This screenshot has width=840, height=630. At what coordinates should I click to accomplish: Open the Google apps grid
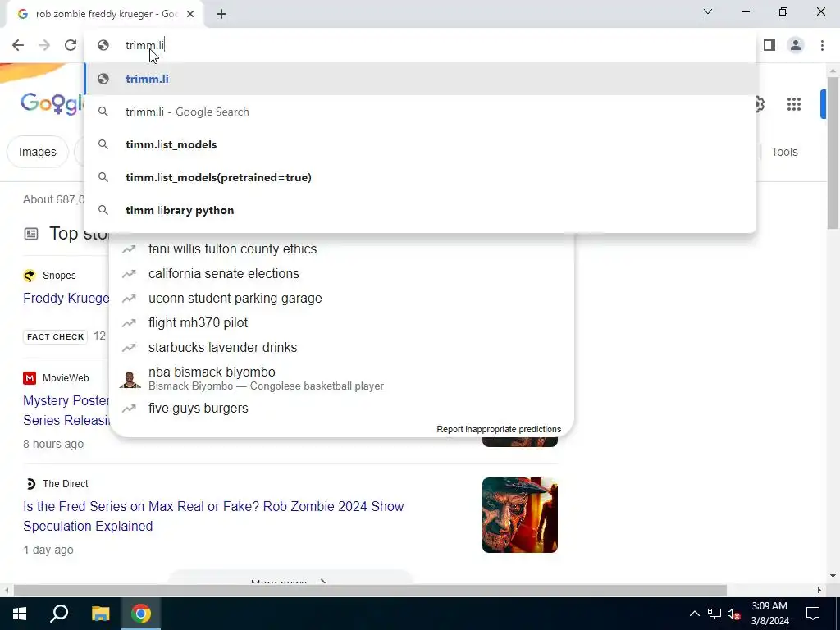[794, 104]
